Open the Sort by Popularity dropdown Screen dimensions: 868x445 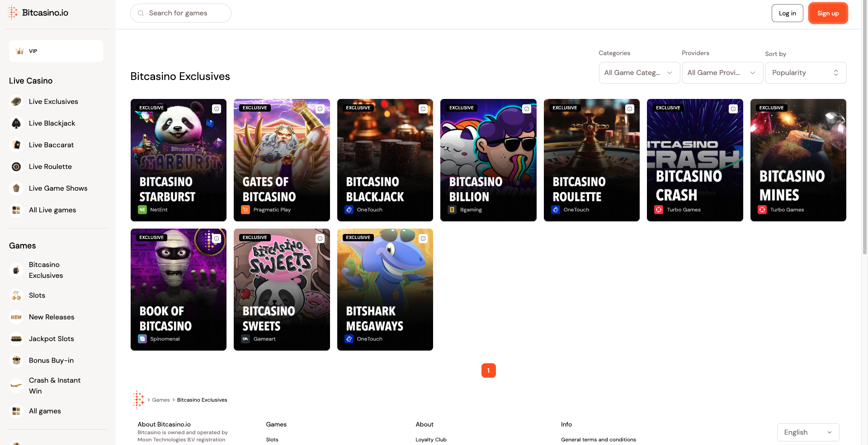pos(806,73)
